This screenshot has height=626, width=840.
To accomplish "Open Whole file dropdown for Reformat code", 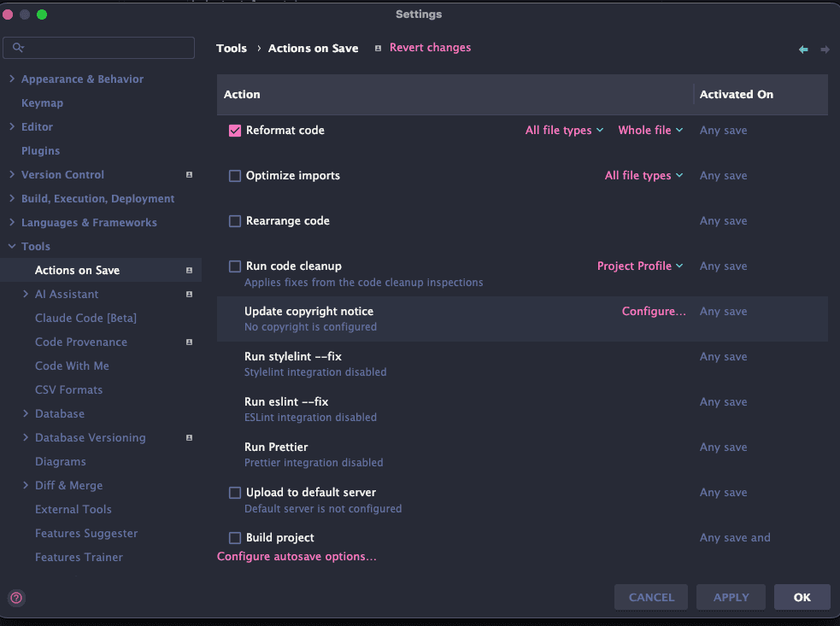I will point(650,131).
